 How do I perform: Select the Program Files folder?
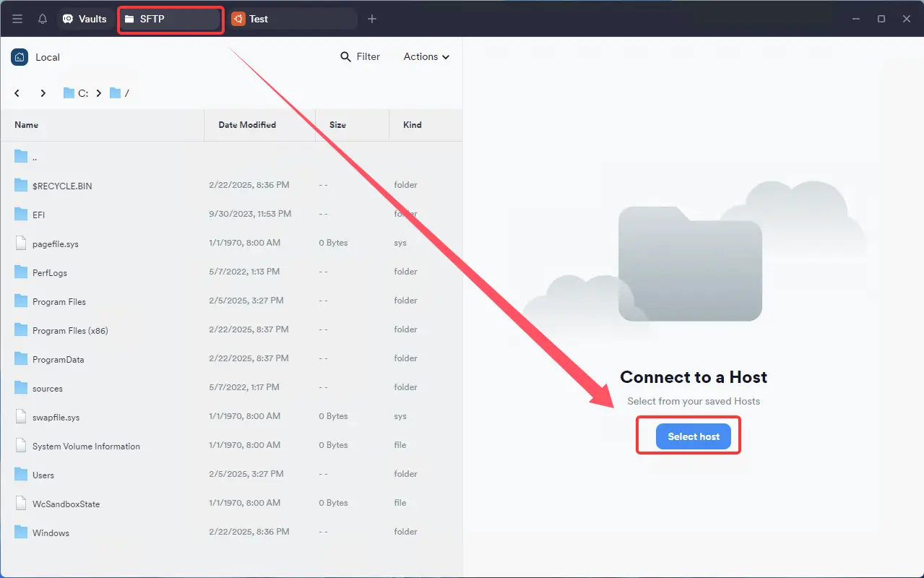[x=59, y=301]
